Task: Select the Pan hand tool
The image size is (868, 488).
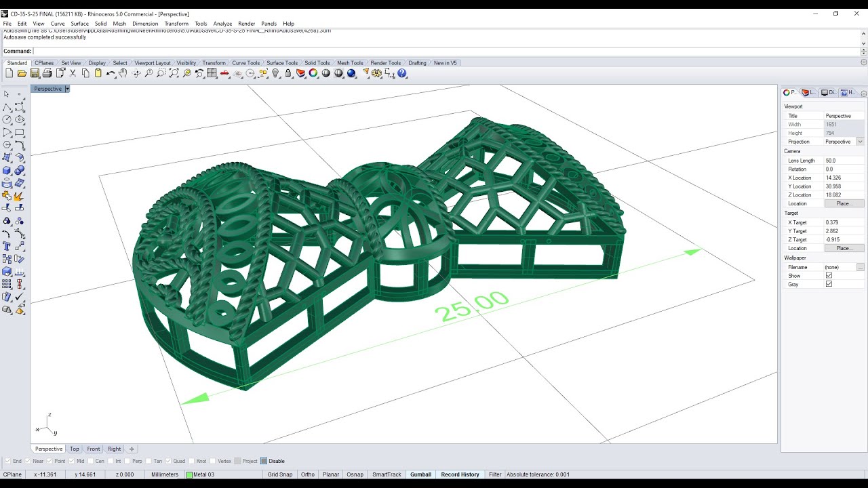Action: tap(123, 73)
